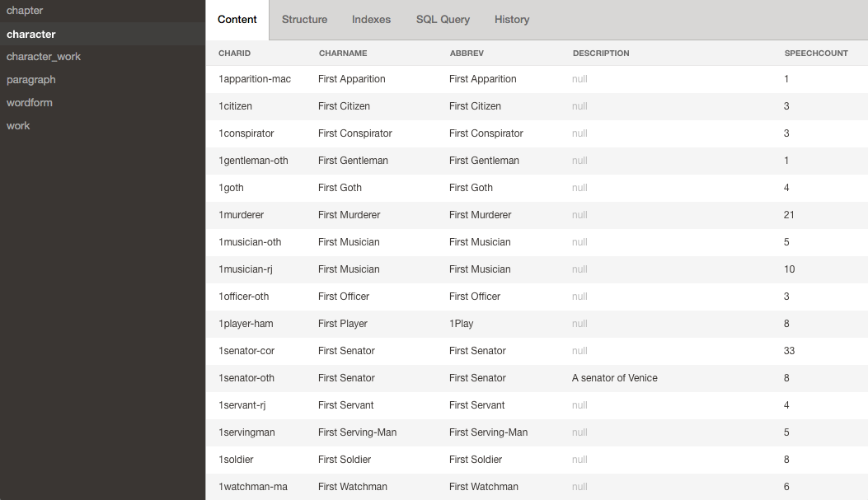Select the 1murderer row id cell
The width and height of the screenshot is (868, 500).
242,215
